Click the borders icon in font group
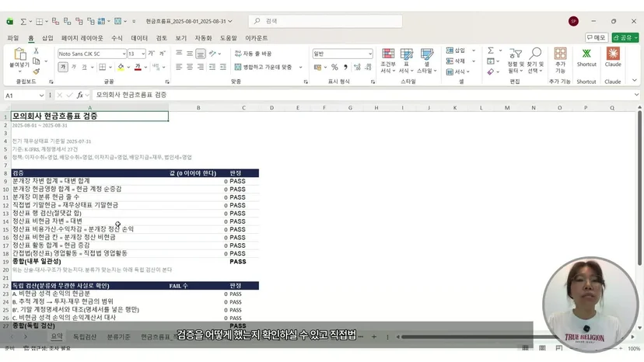Image resolution: width=644 pixels, height=362 pixels. click(x=103, y=67)
